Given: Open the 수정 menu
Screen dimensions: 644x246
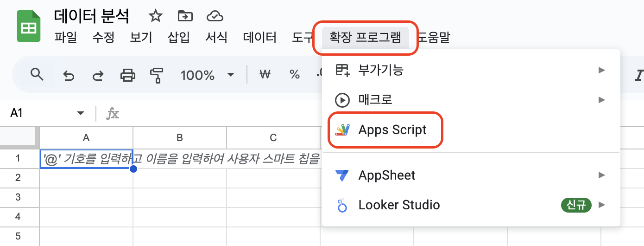Looking at the screenshot, I should click(103, 37).
